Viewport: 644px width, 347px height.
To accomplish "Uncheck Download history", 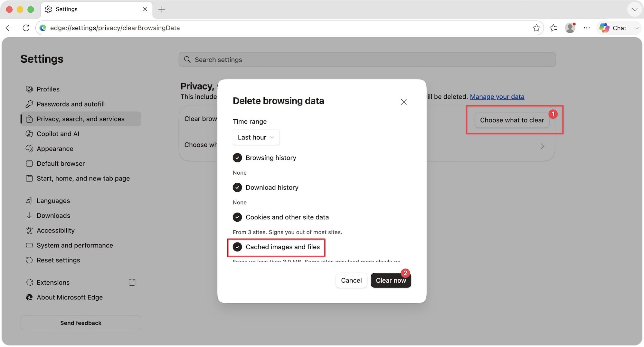I will point(237,187).
